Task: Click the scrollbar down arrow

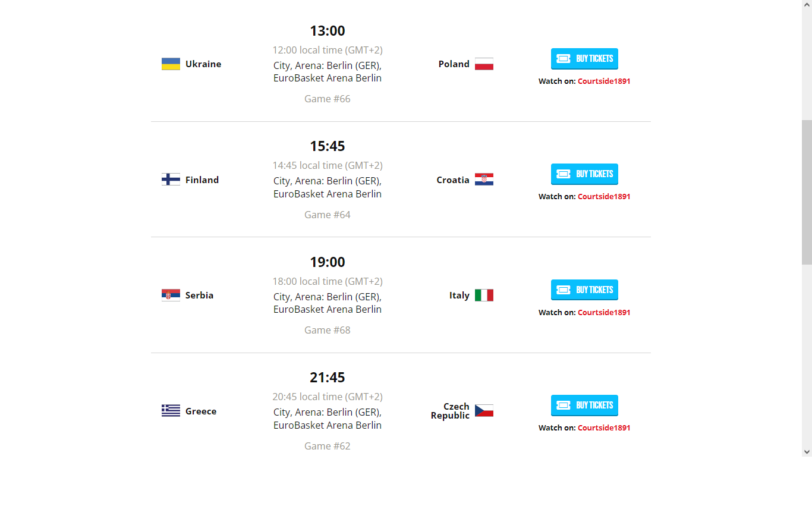Action: click(x=807, y=452)
